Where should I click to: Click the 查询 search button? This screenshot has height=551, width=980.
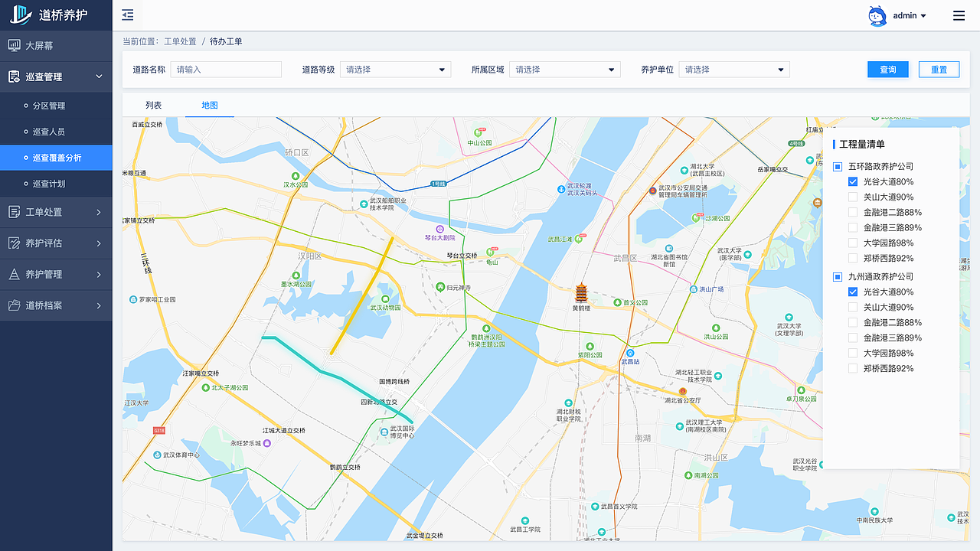[x=888, y=70]
